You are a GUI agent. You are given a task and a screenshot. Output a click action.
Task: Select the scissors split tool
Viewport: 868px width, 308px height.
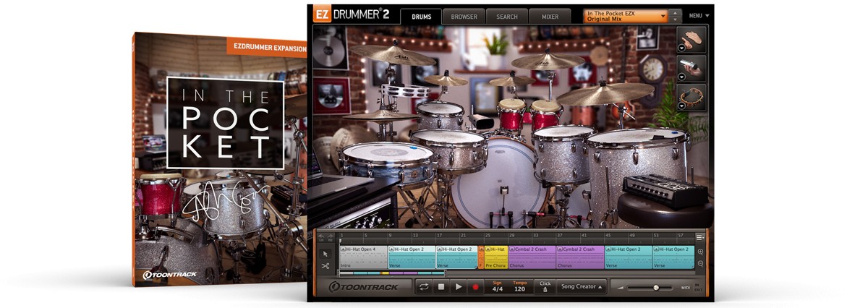[x=325, y=266]
